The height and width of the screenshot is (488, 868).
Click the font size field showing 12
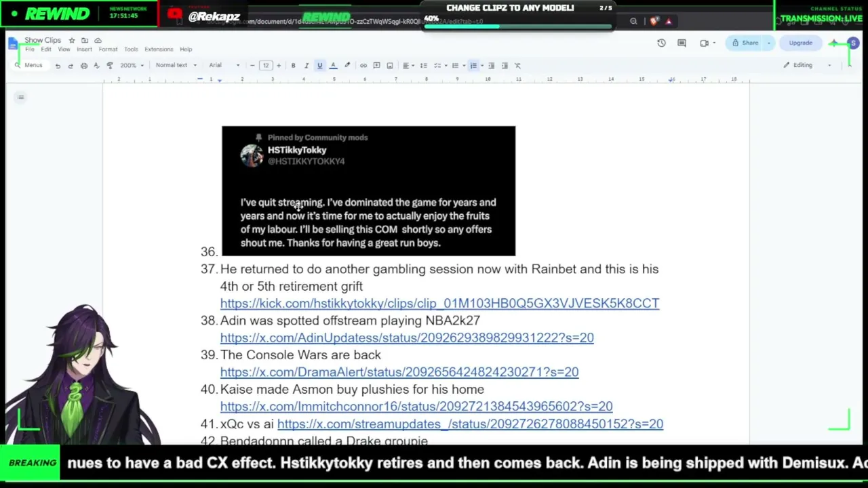coord(266,66)
